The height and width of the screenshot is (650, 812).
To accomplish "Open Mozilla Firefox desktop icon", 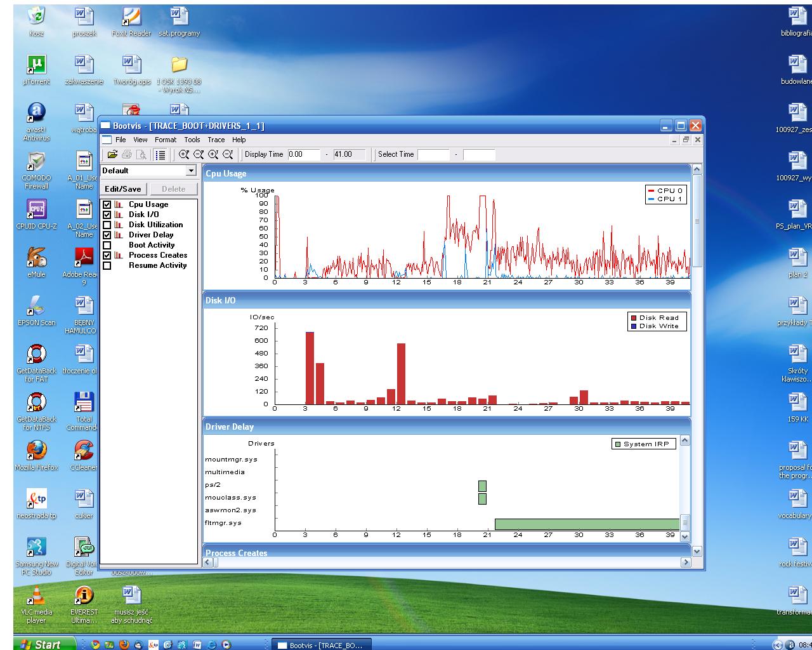I will (x=37, y=456).
